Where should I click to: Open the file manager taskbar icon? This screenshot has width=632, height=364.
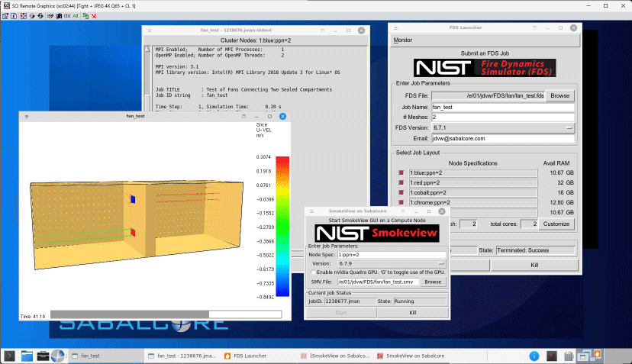(27, 356)
